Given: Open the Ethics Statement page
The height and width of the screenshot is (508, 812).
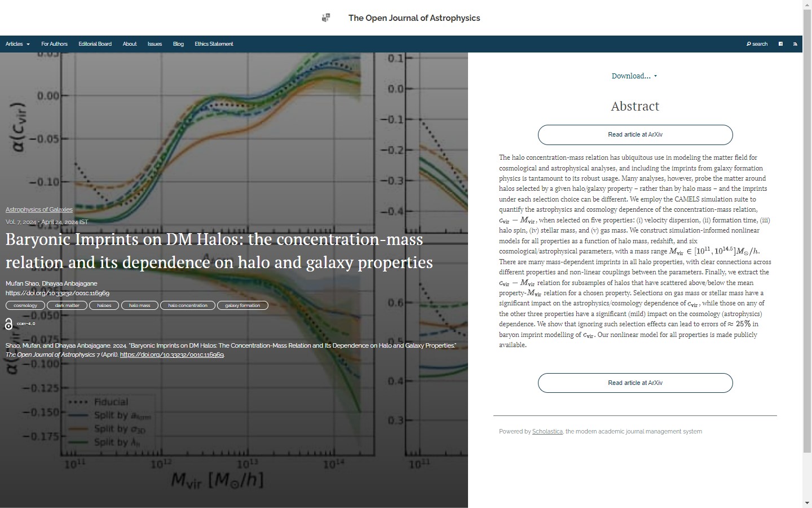Looking at the screenshot, I should point(214,44).
